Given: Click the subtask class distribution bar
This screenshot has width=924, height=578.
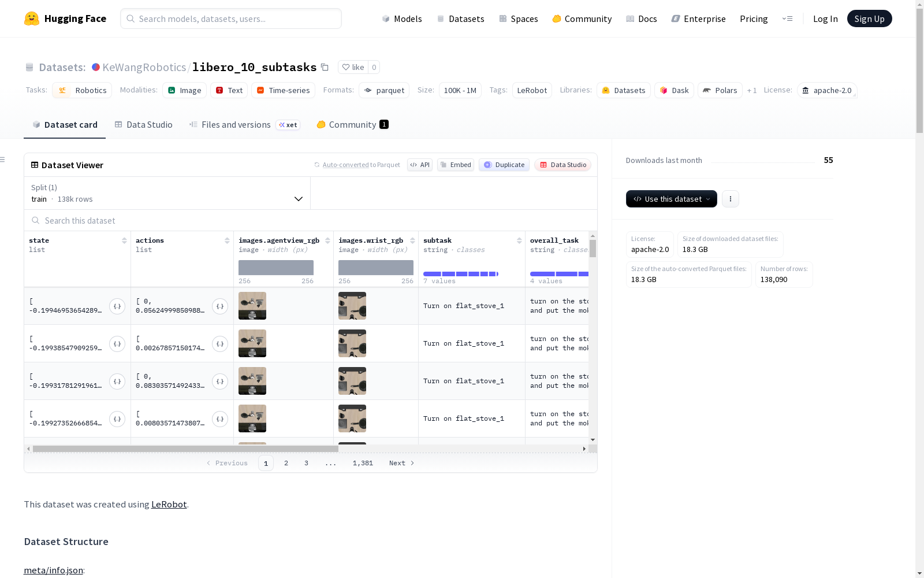Looking at the screenshot, I should (x=461, y=274).
